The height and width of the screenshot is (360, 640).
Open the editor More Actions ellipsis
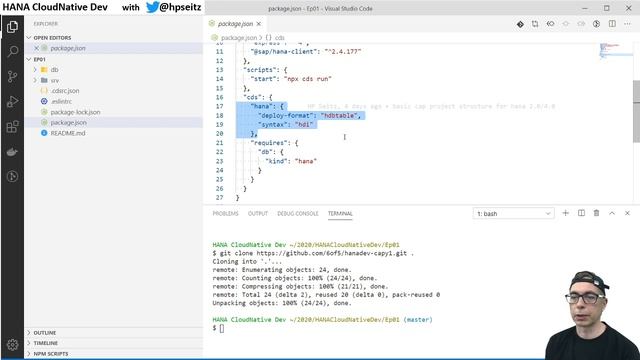click(627, 24)
